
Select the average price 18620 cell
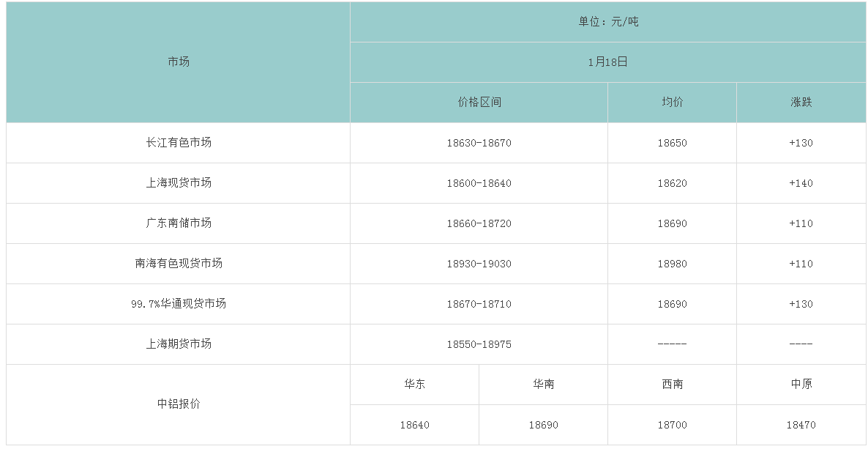(672, 183)
